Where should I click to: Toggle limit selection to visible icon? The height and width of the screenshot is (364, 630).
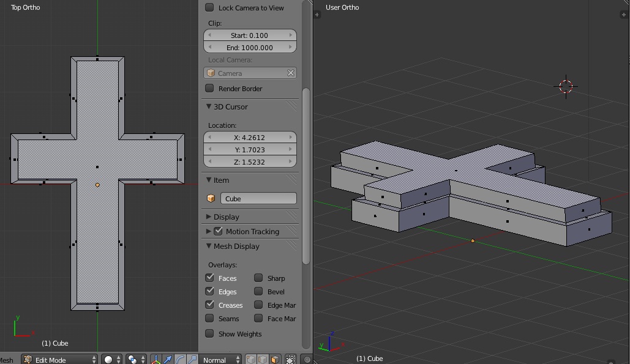coord(291,360)
